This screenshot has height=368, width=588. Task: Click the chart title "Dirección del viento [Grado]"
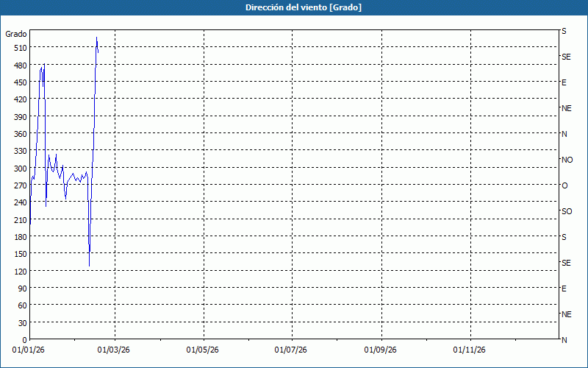pyautogui.click(x=293, y=7)
